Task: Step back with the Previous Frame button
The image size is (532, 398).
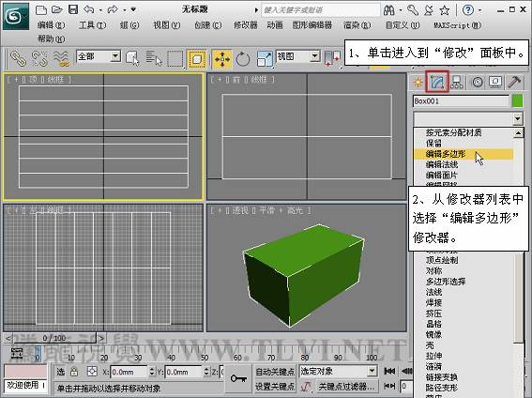Action: pyautogui.click(x=407, y=371)
